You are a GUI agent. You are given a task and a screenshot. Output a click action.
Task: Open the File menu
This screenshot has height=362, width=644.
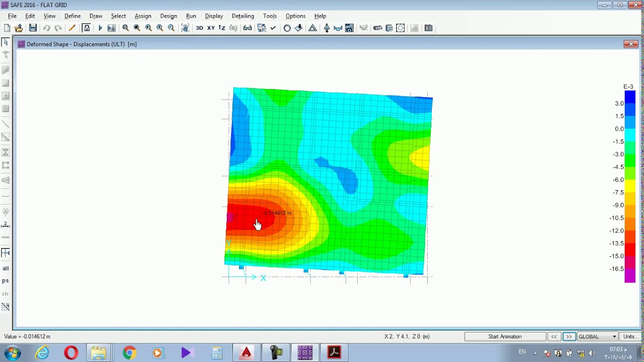12,16
